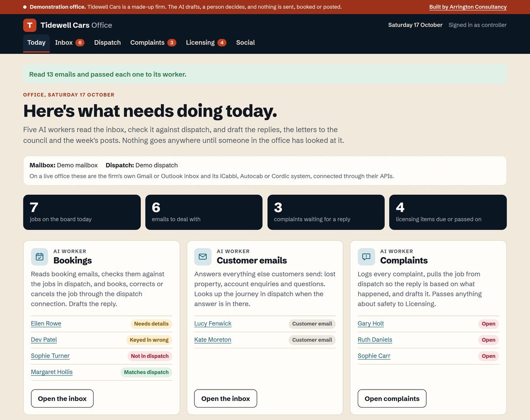
Task: Click the Customer emails envelope icon
Action: tap(203, 257)
